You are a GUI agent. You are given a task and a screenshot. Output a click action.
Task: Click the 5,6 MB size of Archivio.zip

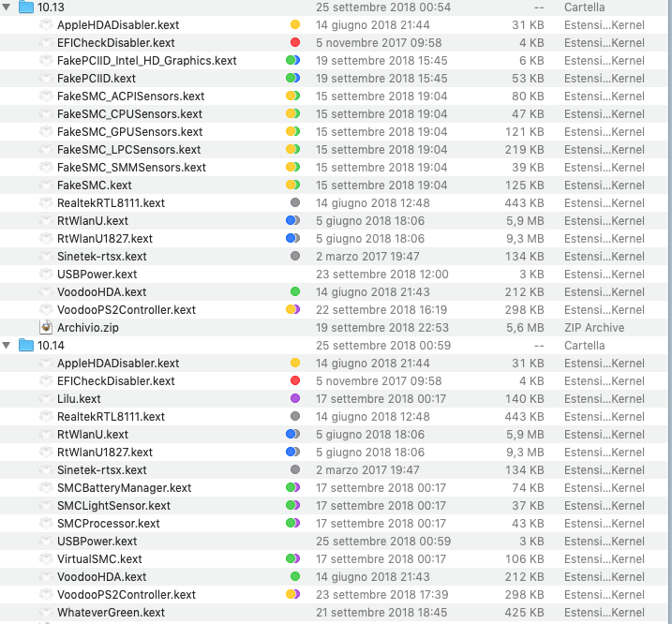click(x=525, y=328)
